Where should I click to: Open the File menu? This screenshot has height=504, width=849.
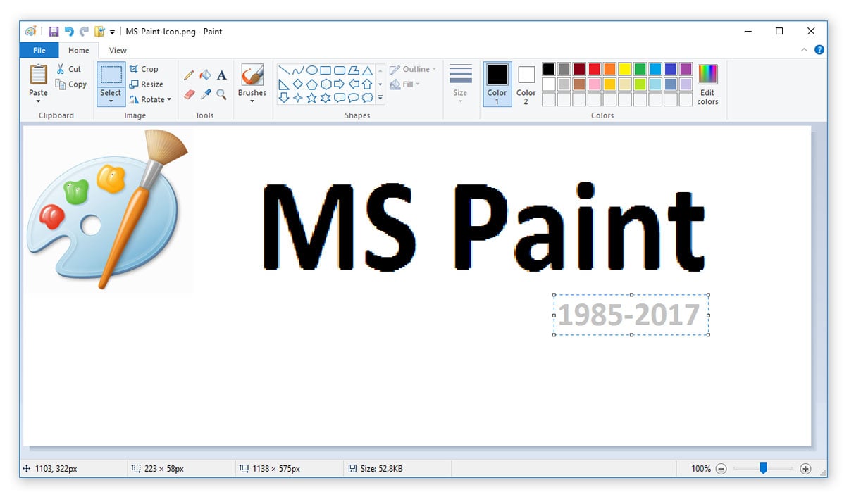click(x=39, y=50)
